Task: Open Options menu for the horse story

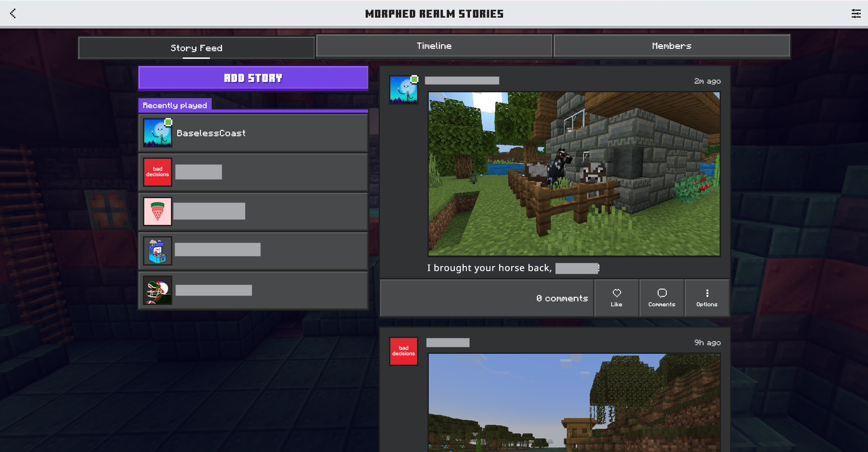Action: tap(707, 298)
